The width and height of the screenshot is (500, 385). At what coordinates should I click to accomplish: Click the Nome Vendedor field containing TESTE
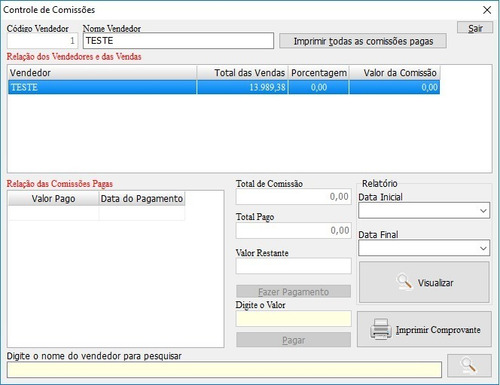point(178,41)
